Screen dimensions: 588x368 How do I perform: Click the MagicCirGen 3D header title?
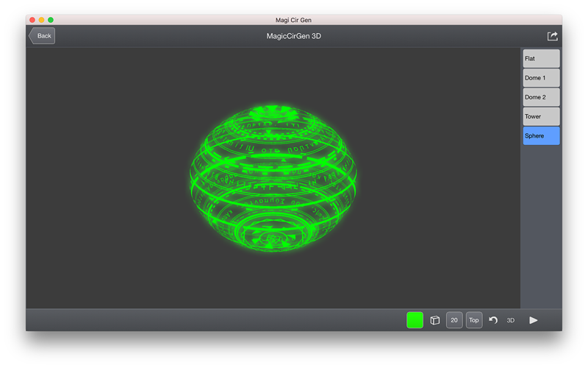(293, 36)
